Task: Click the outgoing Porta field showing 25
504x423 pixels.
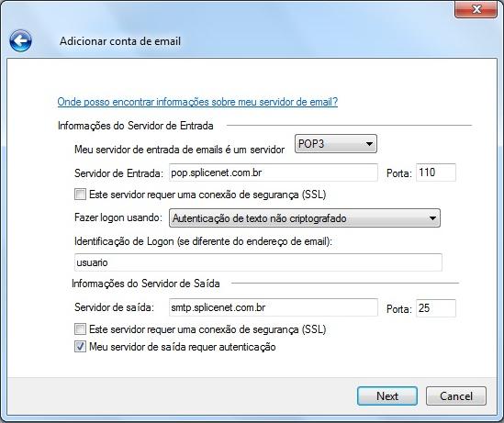Action: click(436, 308)
